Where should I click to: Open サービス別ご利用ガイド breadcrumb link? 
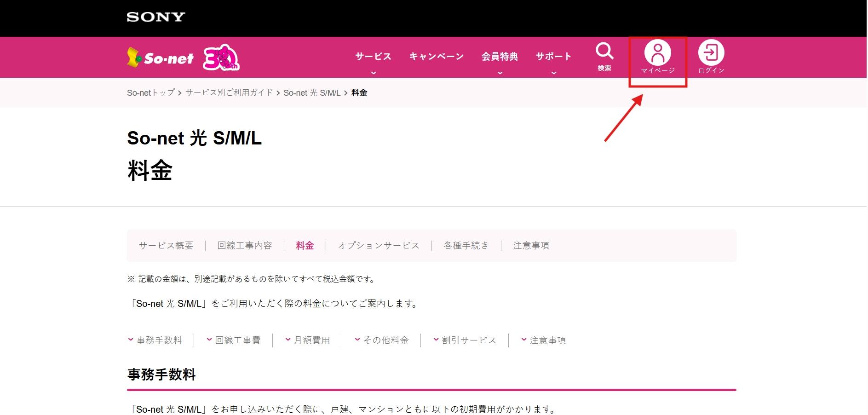coord(229,93)
